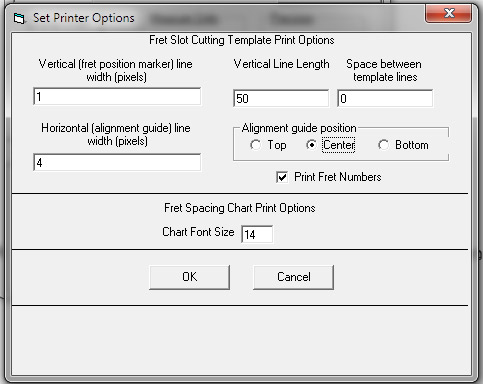The width and height of the screenshot is (483, 384).
Task: Click the horizontal alignment guide width field
Action: [117, 162]
